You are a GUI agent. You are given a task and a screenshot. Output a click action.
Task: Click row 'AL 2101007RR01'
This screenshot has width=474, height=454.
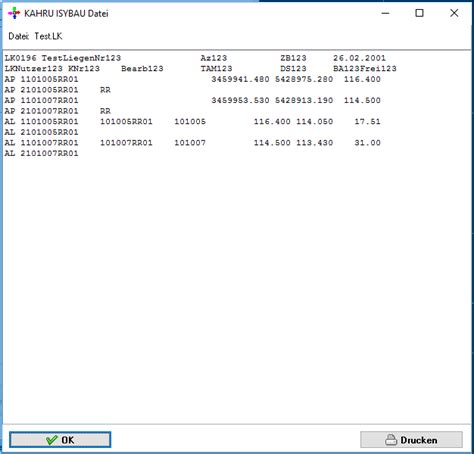pyautogui.click(x=41, y=153)
